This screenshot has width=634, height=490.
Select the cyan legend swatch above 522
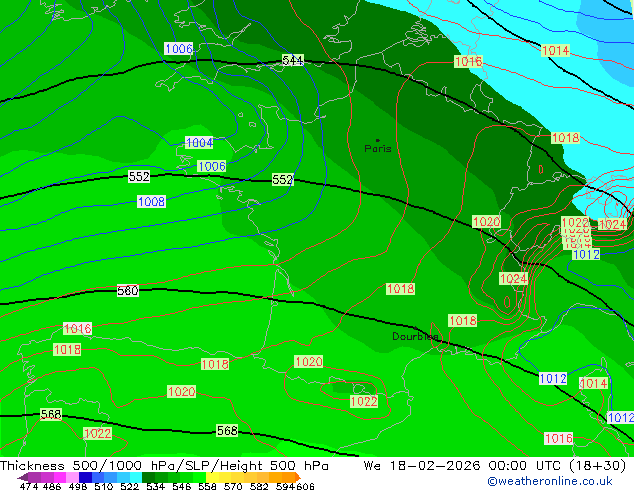click(x=136, y=477)
